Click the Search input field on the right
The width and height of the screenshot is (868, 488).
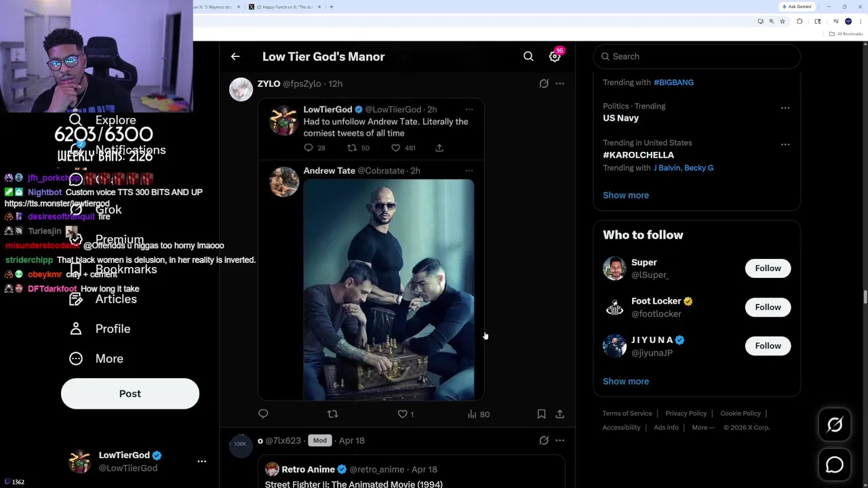click(x=697, y=56)
